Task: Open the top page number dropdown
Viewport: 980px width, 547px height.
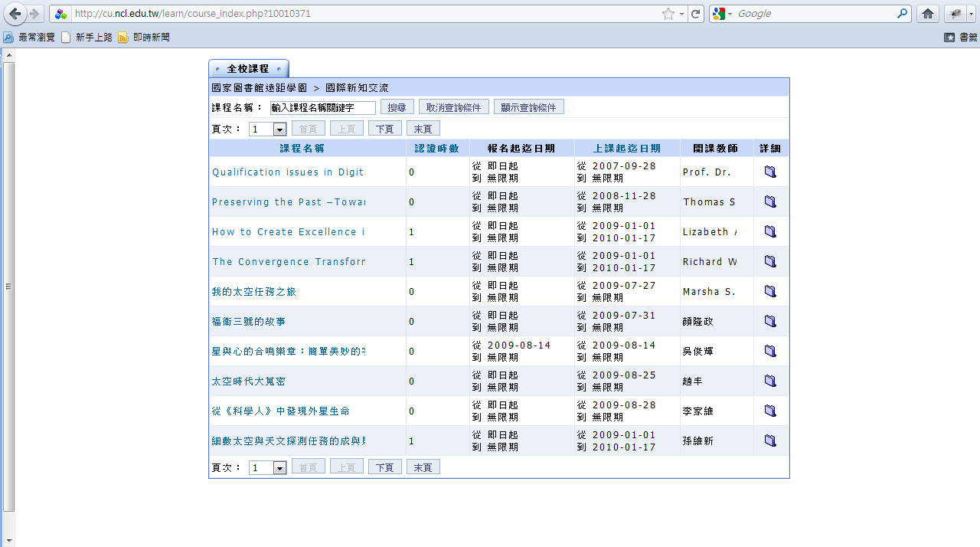Action: point(279,129)
